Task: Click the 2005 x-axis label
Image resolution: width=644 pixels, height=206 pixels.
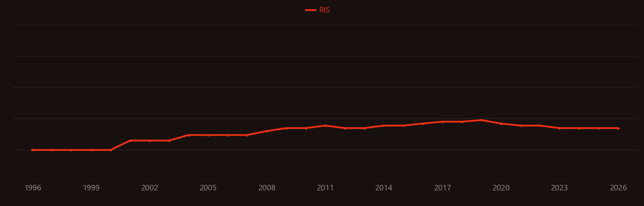Action: [x=208, y=188]
